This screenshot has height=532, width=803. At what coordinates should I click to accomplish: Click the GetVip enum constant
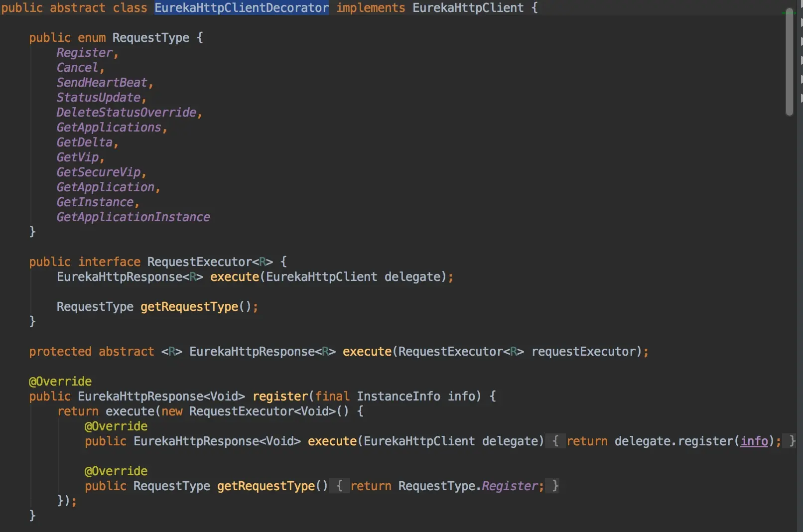78,157
